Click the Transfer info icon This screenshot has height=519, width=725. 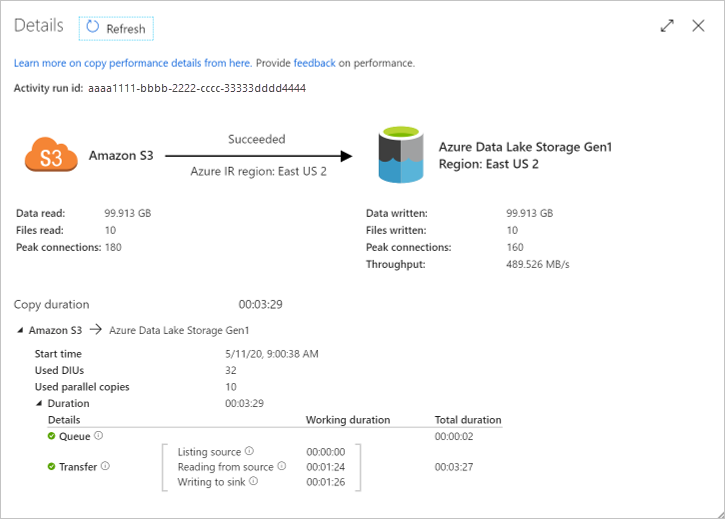pyautogui.click(x=105, y=466)
